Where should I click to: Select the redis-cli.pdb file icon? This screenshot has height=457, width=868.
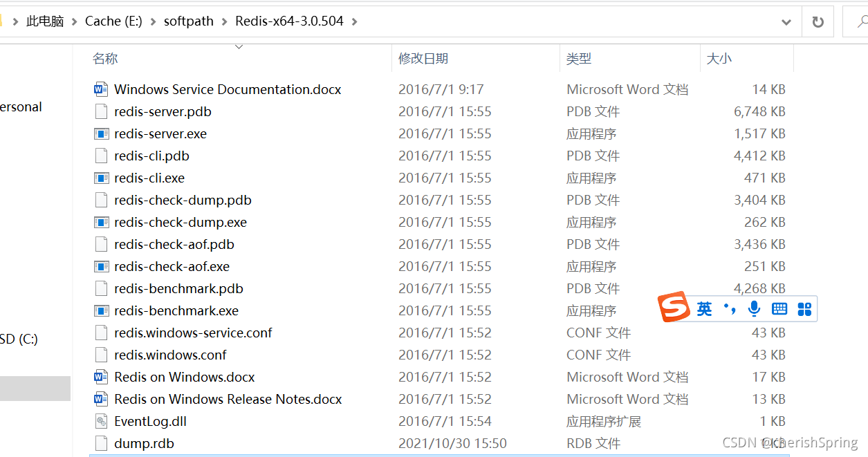coord(102,156)
